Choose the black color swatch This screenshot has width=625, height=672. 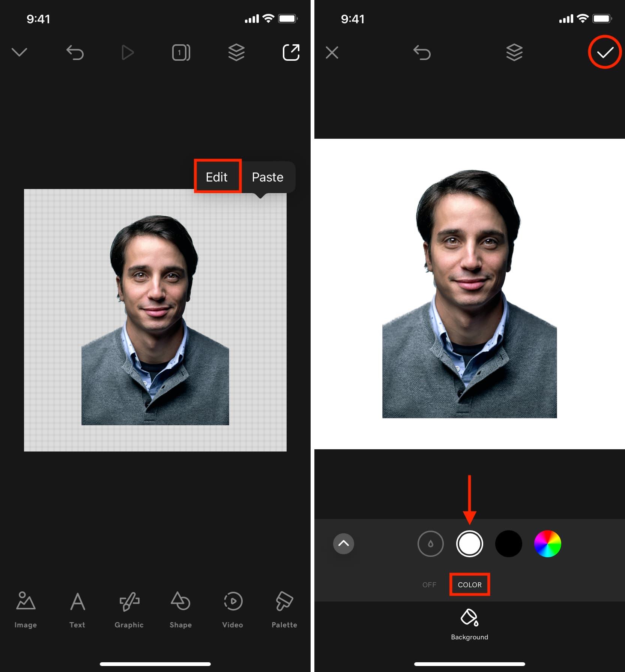point(509,544)
